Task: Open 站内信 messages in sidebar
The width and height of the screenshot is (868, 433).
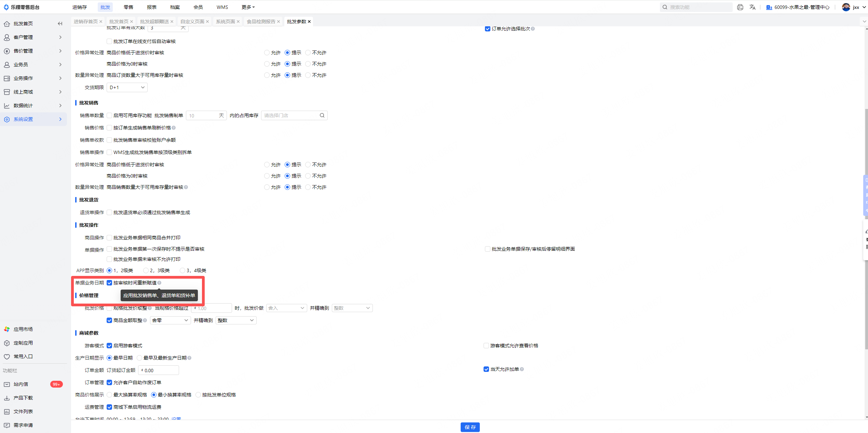Action: click(21, 384)
